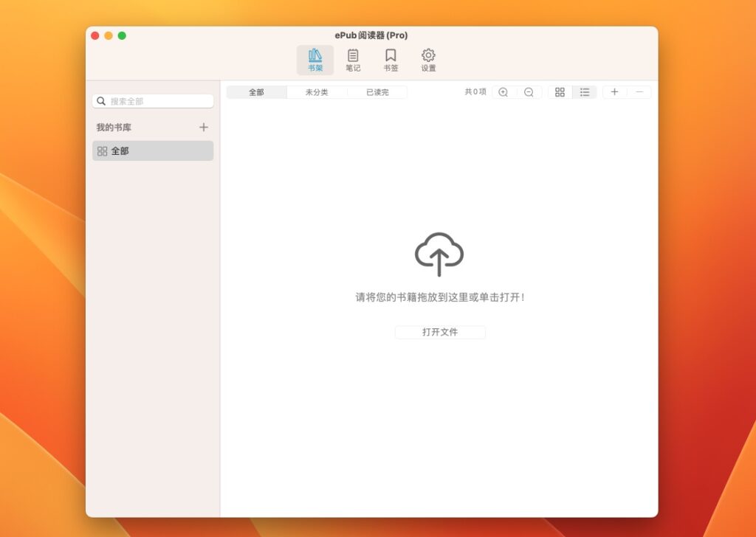Click 打开文件 to open a book
The width and height of the screenshot is (756, 537).
coord(440,332)
